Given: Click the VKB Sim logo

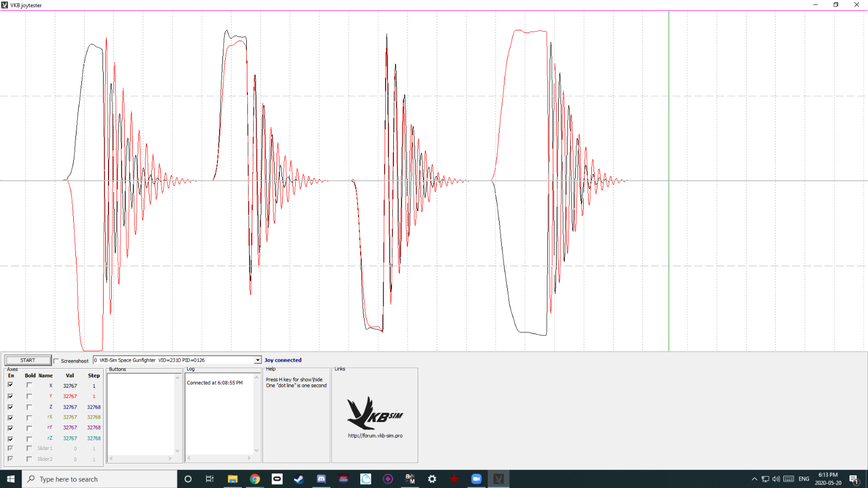Looking at the screenshot, I should 375,413.
